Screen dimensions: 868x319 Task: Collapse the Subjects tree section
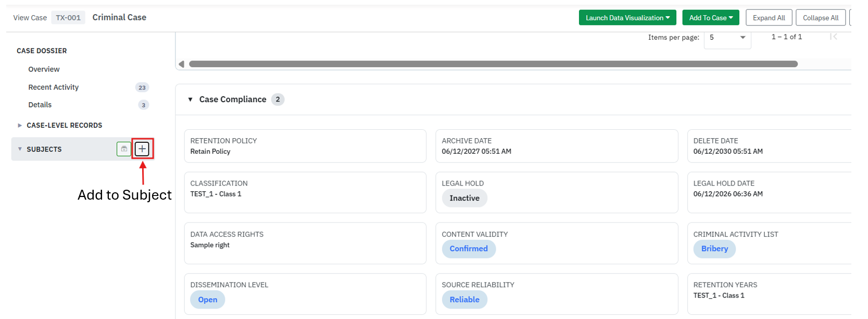point(20,149)
